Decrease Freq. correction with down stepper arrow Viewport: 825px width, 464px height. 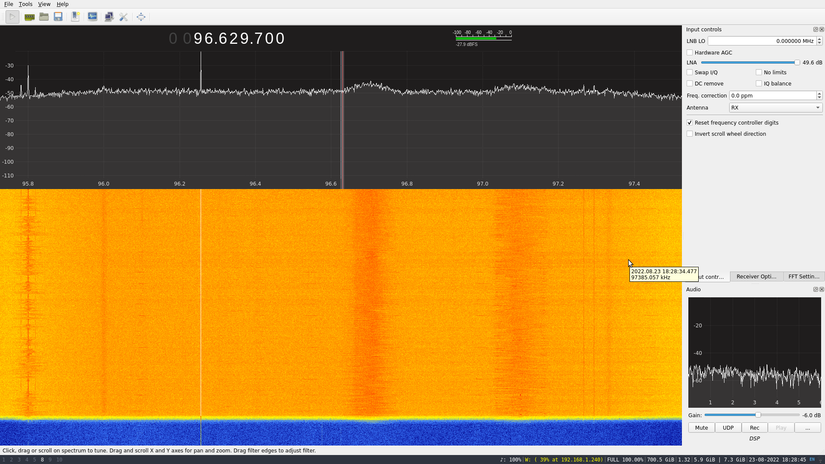819,98
